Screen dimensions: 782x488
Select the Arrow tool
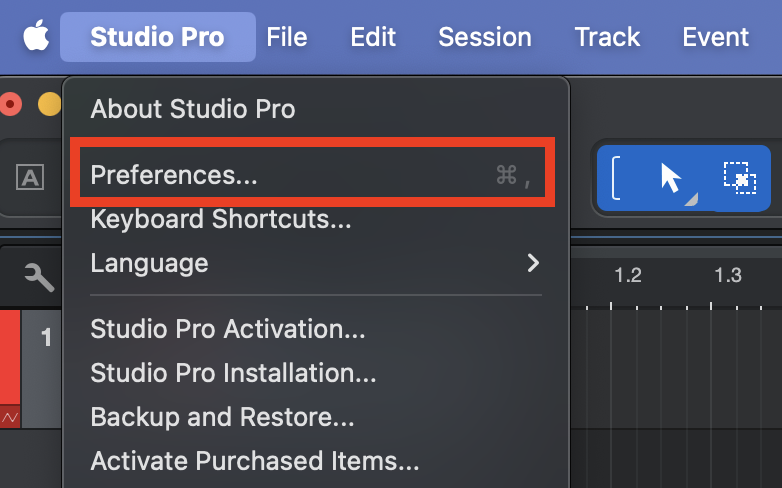pyautogui.click(x=671, y=178)
